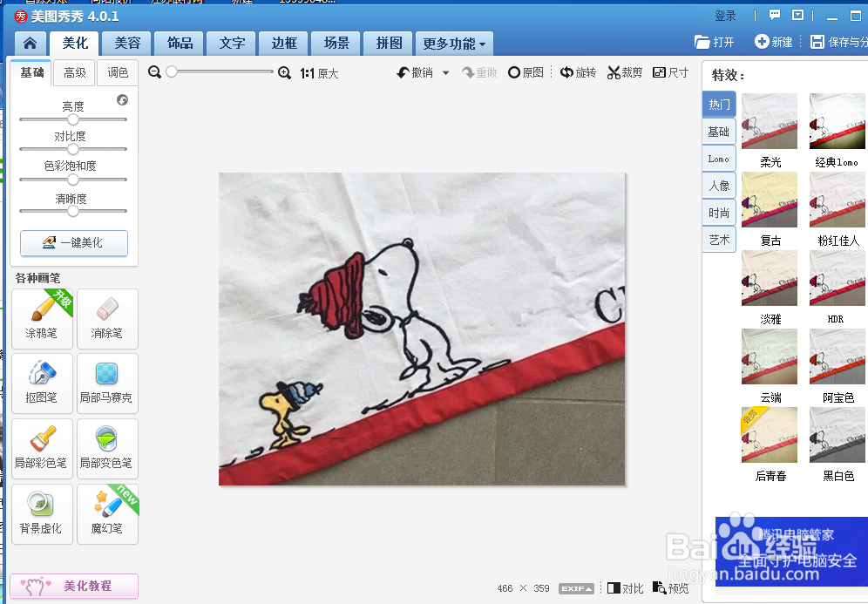Click the 色彩饱和度 saturation slider handle

[x=73, y=180]
